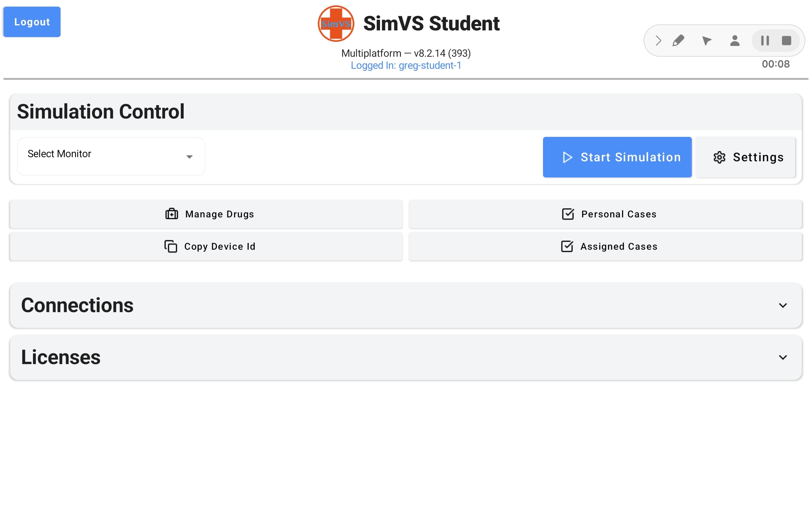Open the greg-student-1 logged-in account link
Screen dimensions: 812x507
406,65
